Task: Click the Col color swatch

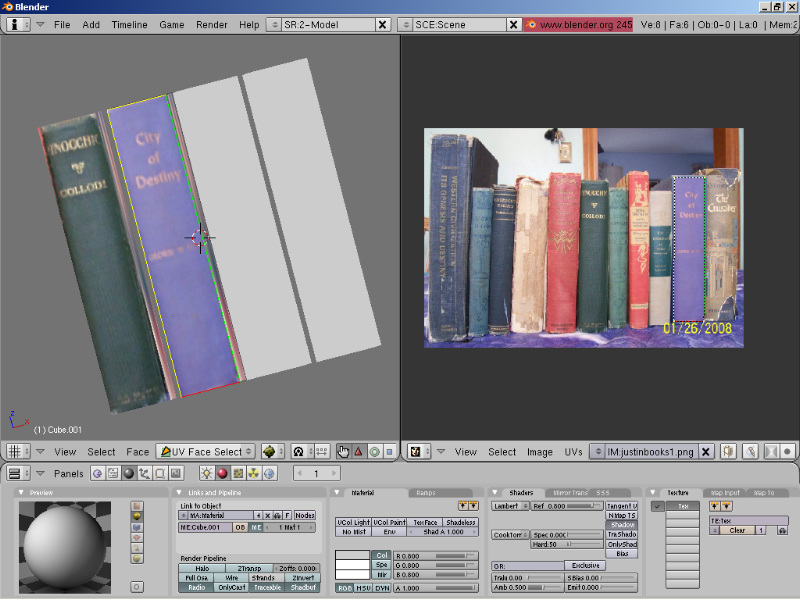Action: point(353,555)
